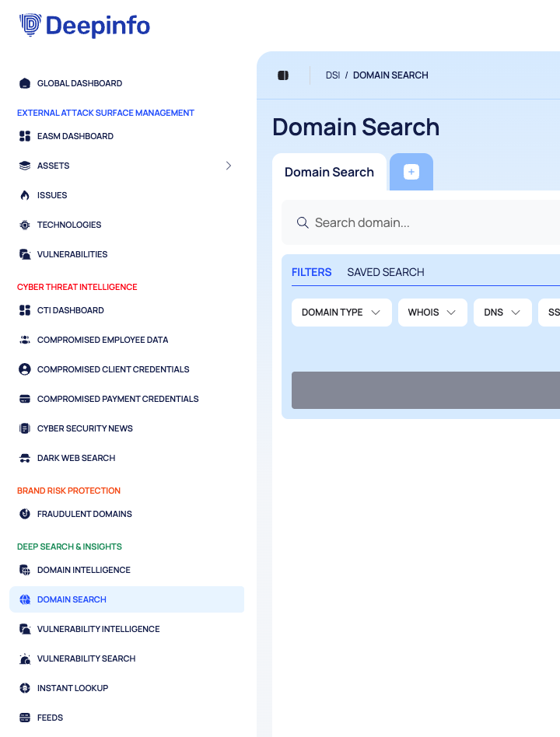Viewport: 560px width, 737px height.
Task: Click the gray search button bar
Action: pos(425,390)
